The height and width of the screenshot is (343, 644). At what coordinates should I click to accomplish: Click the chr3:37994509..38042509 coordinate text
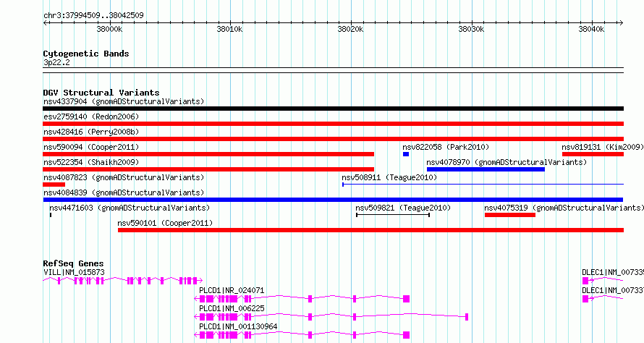[93, 16]
